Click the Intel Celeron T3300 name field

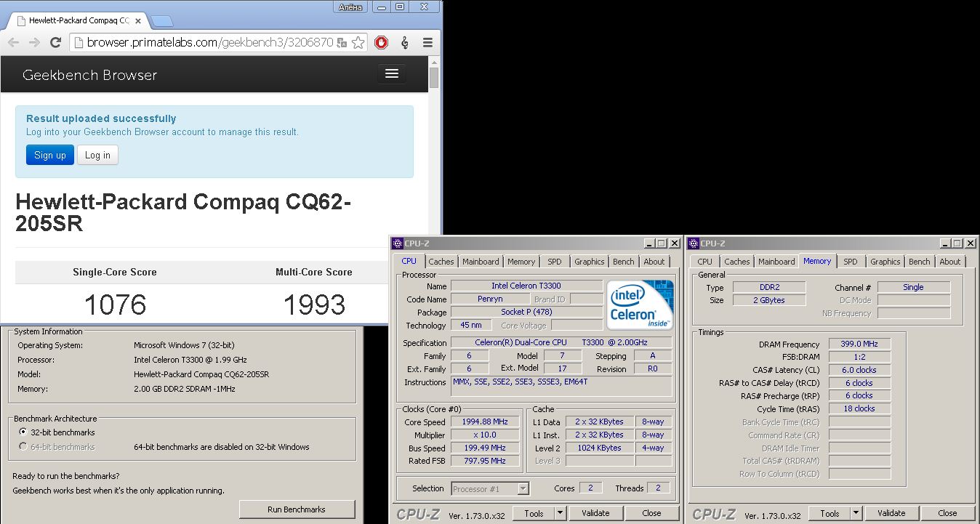pyautogui.click(x=526, y=286)
